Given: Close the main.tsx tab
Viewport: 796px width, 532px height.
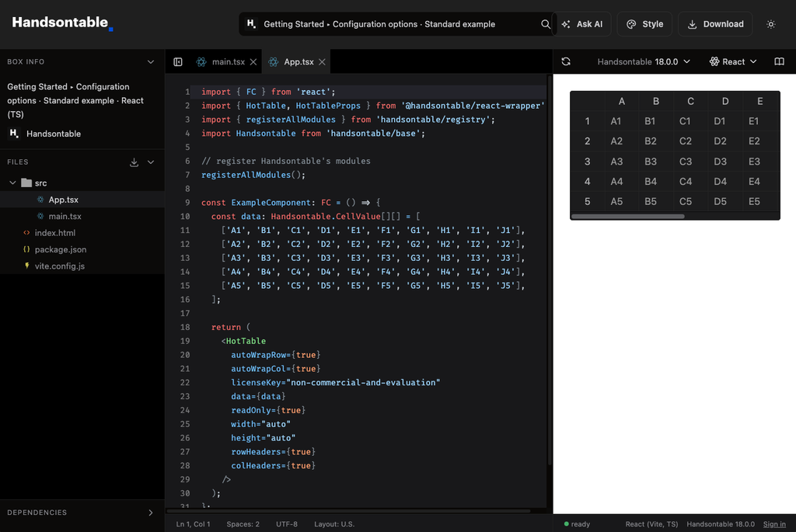Looking at the screenshot, I should point(253,62).
